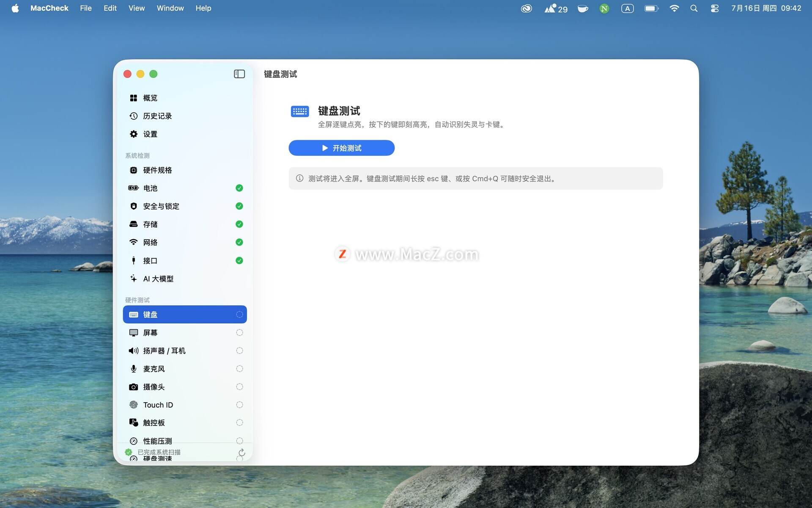Viewport: 812px width, 508px height.
Task: Click the menu bar icon showing 29
Action: [x=556, y=8]
